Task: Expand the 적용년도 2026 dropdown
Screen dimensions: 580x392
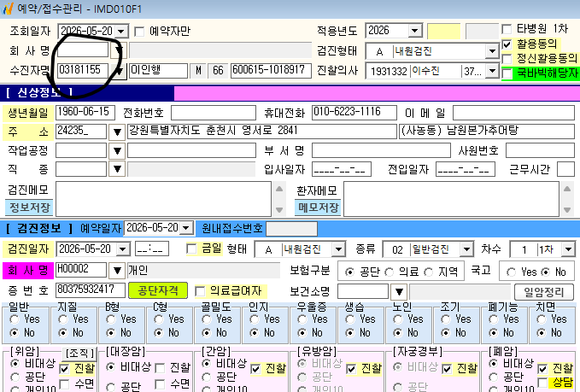Action: coord(415,31)
